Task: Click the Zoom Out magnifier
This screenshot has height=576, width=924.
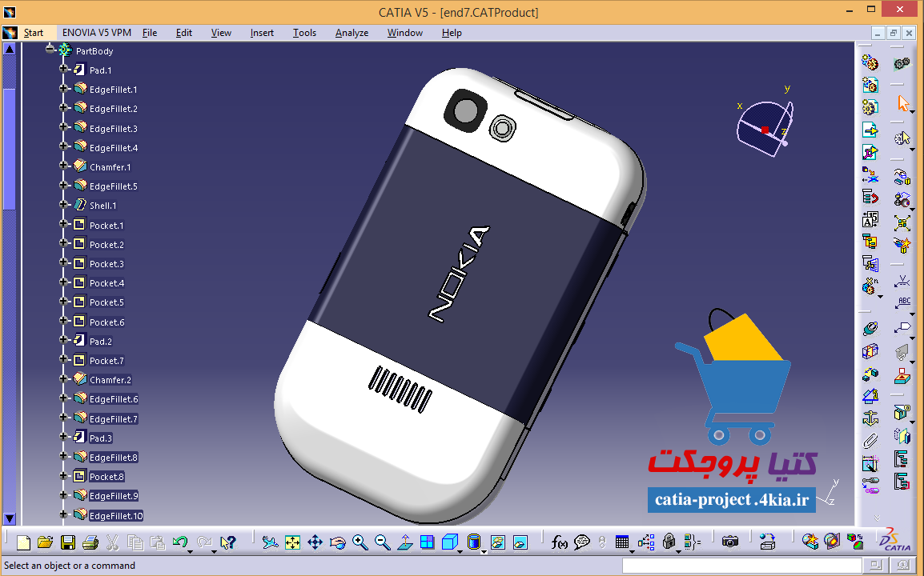Action: coord(383,542)
